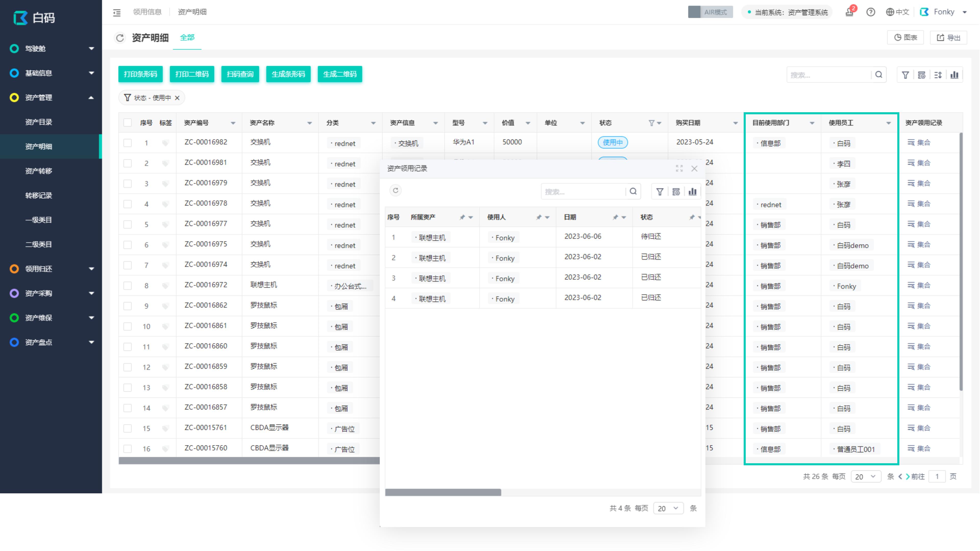This screenshot has width=980, height=551.
Task: Refresh the 资产领用记录 dialog via refresh icon
Action: coord(396,191)
